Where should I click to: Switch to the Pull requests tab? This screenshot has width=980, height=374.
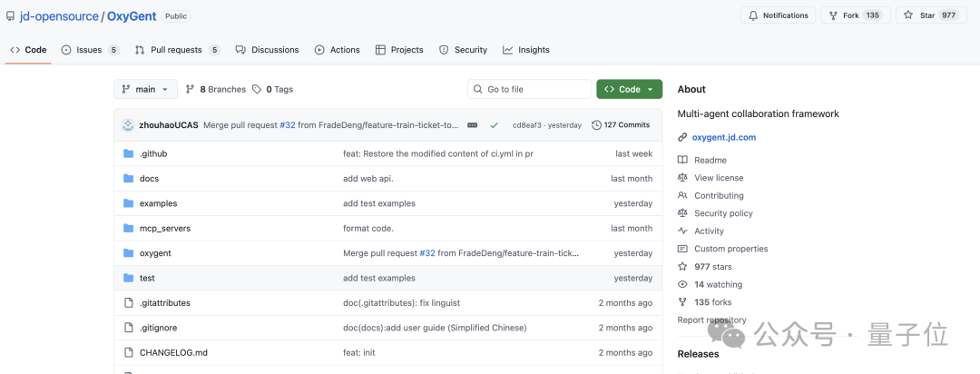tap(176, 50)
